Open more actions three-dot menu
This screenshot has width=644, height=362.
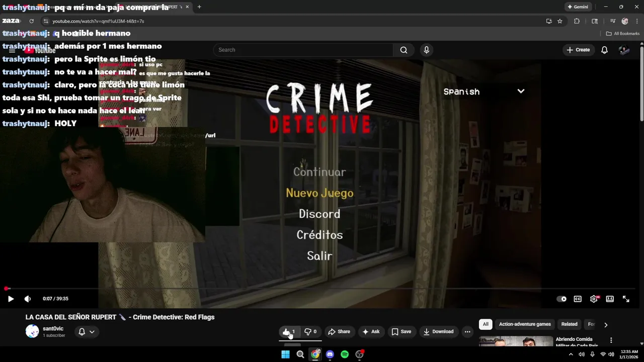(467, 332)
